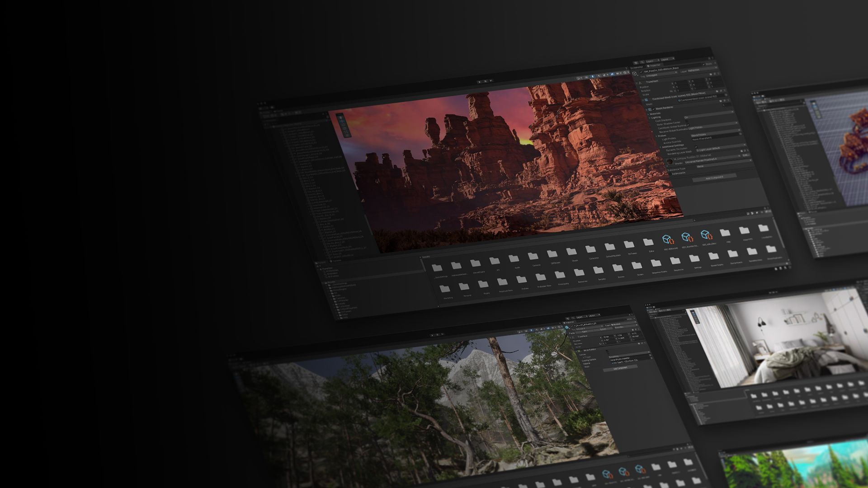Toggle audio in the Scene view toolbar
This screenshot has height=488, width=868.
(x=599, y=76)
